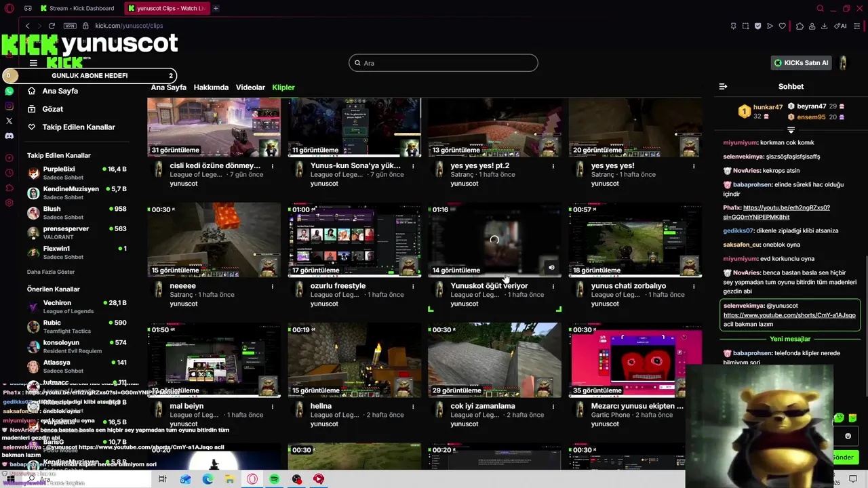868x488 pixels.
Task: Open the Kick hamburger menu
Action: (x=33, y=63)
